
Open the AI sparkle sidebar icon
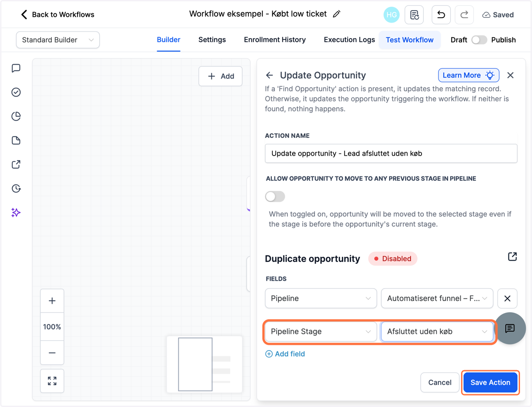tap(16, 212)
